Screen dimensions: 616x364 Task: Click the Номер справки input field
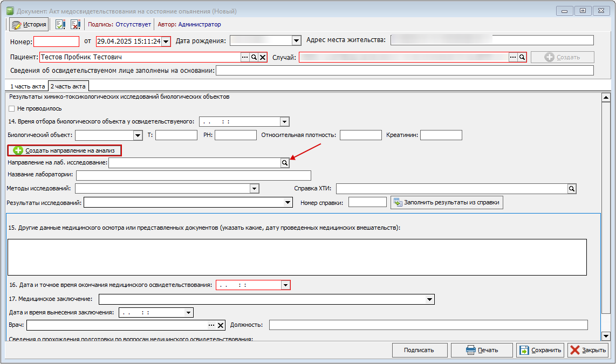(368, 202)
